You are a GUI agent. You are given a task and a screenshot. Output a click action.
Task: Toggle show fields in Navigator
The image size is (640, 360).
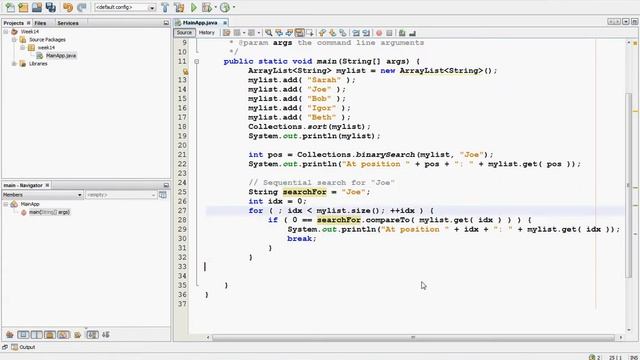coord(23,335)
